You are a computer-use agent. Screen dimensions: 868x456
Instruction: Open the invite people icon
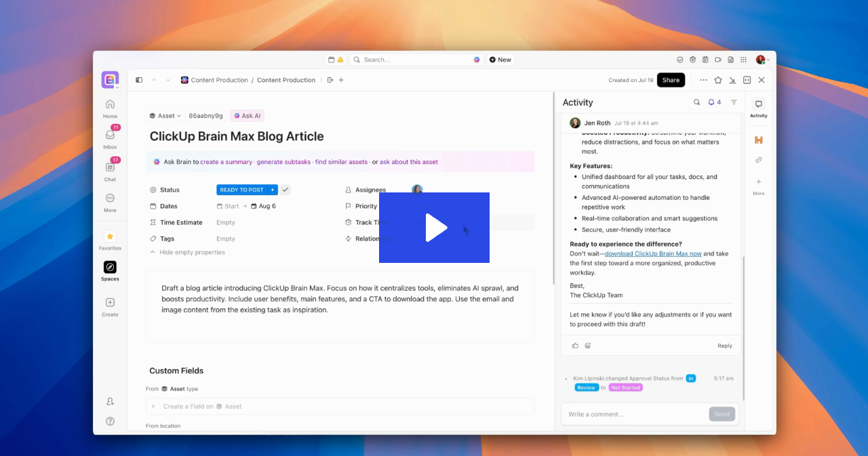coord(110,402)
